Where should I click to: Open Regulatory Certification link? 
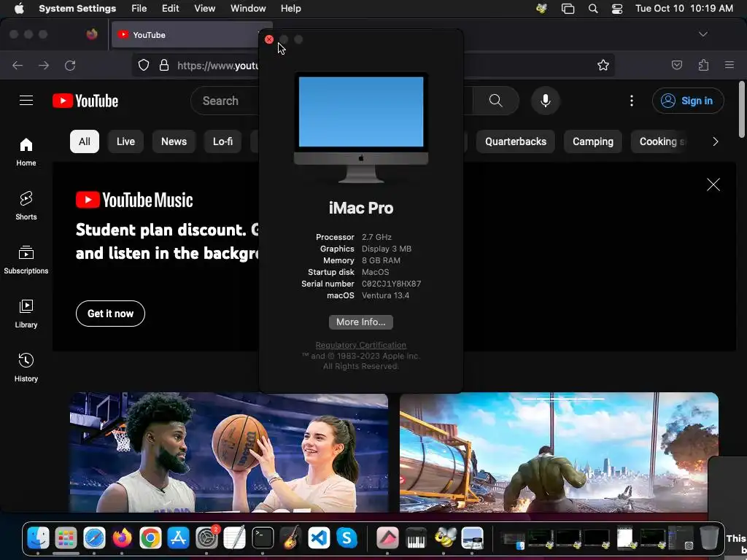(x=360, y=345)
